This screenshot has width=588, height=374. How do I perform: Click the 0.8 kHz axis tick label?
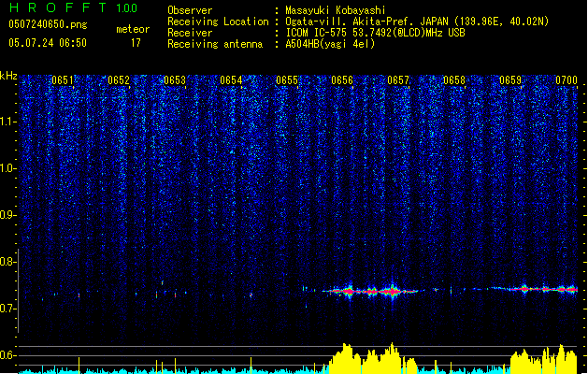tap(8, 262)
